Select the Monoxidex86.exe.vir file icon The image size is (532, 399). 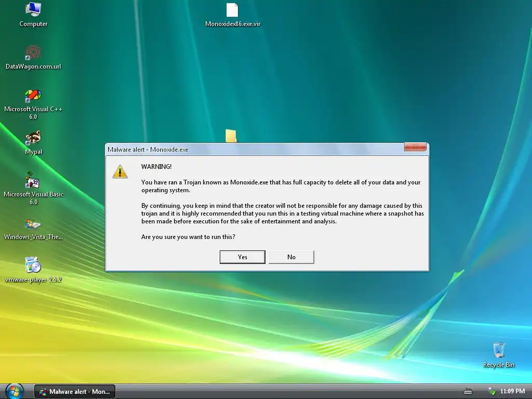pyautogui.click(x=232, y=10)
